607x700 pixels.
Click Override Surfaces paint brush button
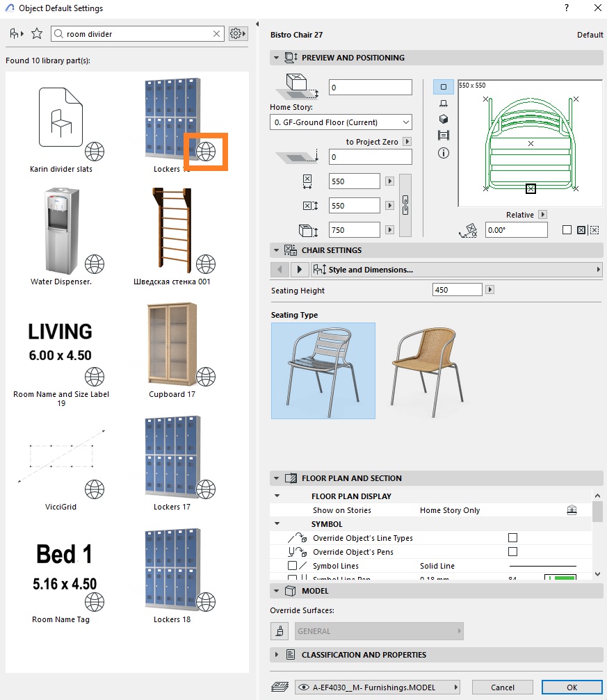(280, 631)
